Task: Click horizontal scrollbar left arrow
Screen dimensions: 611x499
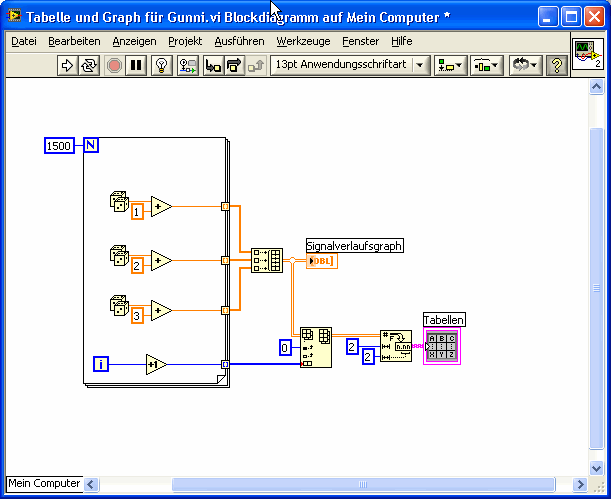Action: pyautogui.click(x=91, y=484)
